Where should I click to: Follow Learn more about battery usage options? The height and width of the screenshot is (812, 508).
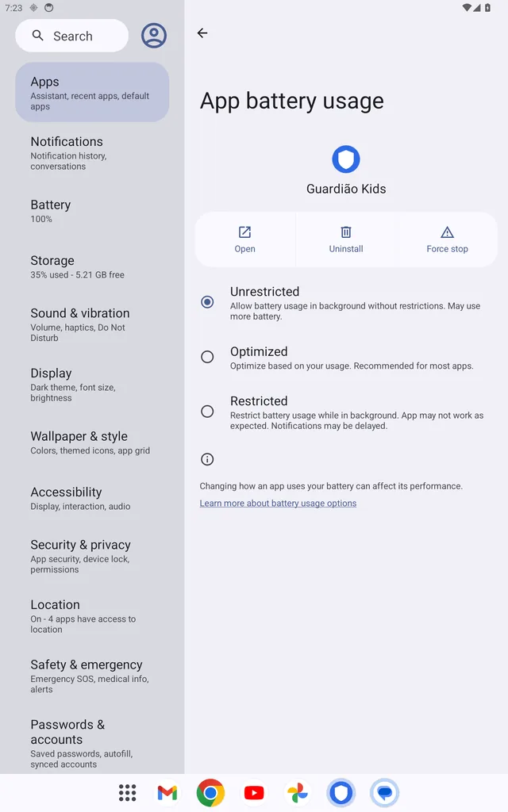click(278, 503)
